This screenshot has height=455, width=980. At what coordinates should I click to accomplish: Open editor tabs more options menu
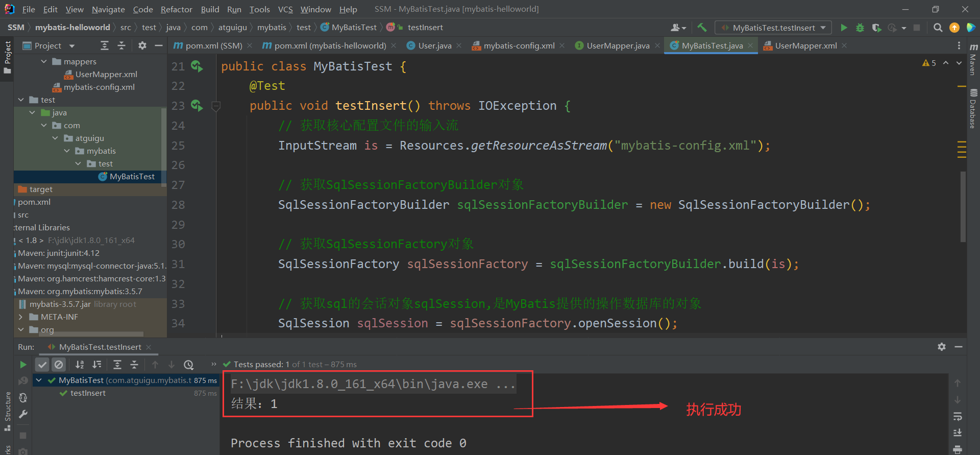(959, 45)
